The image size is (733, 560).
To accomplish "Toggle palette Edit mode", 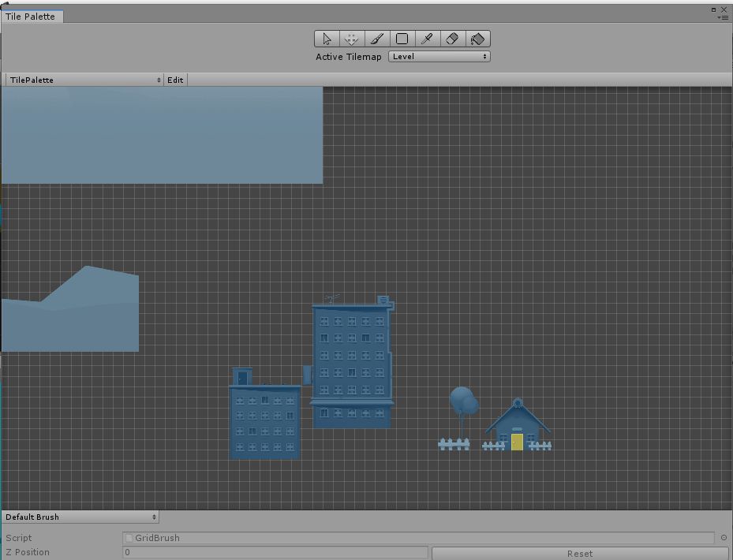I will click(175, 80).
